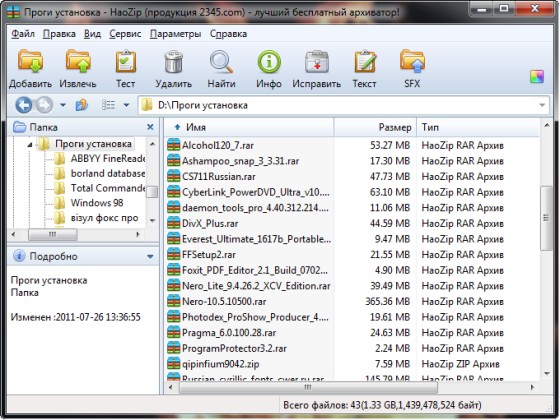Screen dimensions: 560x420
Task: Click the grayed forward navigation arrow
Action: pyautogui.click(x=44, y=105)
